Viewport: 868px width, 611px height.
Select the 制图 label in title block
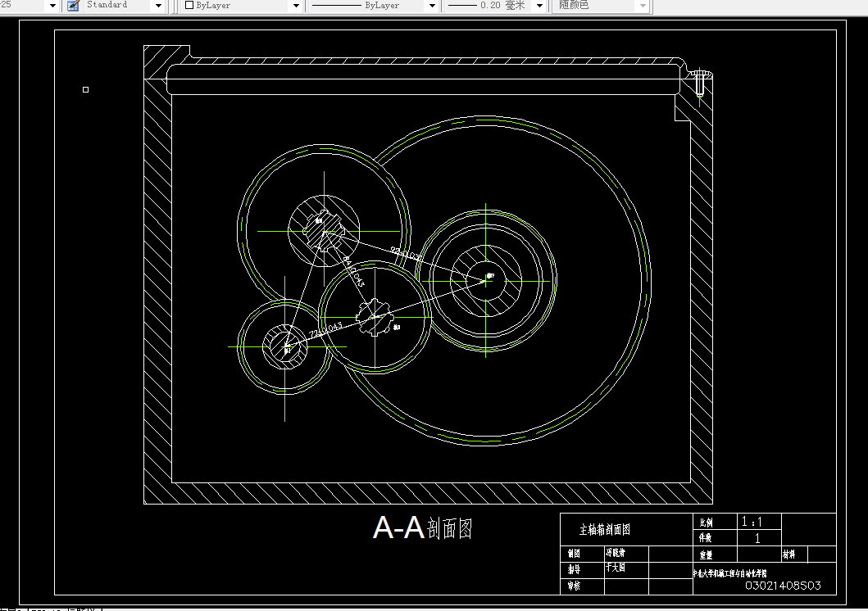[574, 554]
